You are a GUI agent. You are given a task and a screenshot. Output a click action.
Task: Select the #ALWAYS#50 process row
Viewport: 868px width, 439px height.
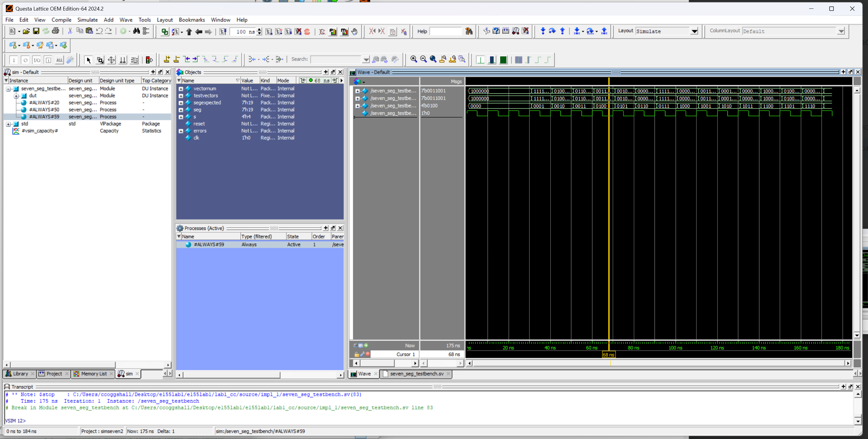tap(44, 110)
